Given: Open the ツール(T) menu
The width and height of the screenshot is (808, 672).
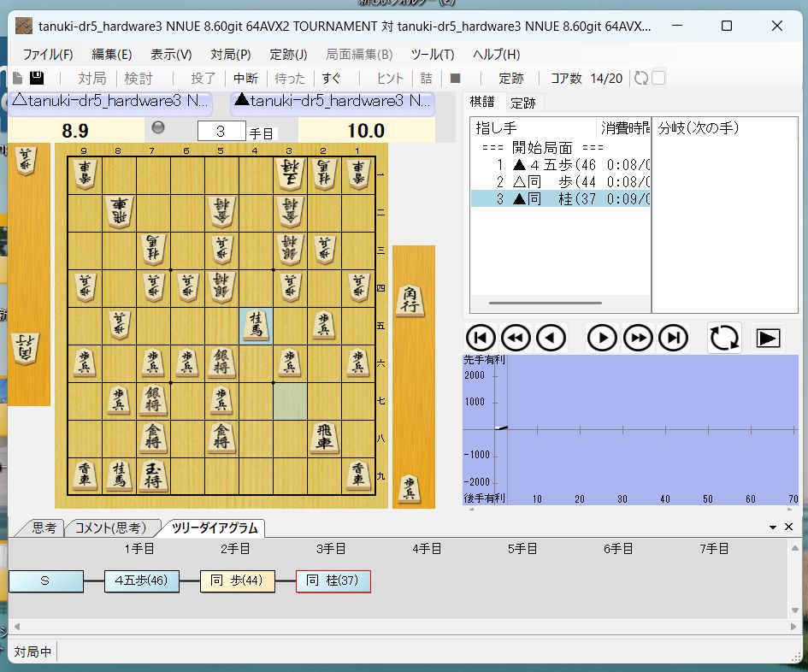Looking at the screenshot, I should 432,55.
